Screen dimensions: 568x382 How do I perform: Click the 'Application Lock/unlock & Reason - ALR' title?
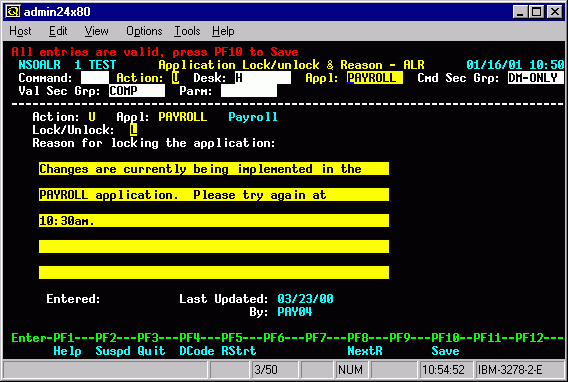[291, 65]
